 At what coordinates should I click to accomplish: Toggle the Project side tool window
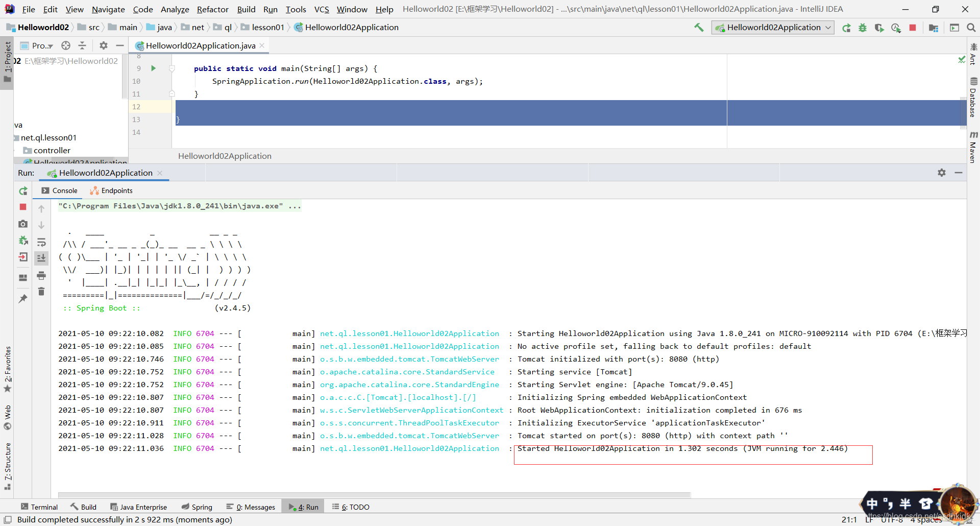click(x=7, y=62)
